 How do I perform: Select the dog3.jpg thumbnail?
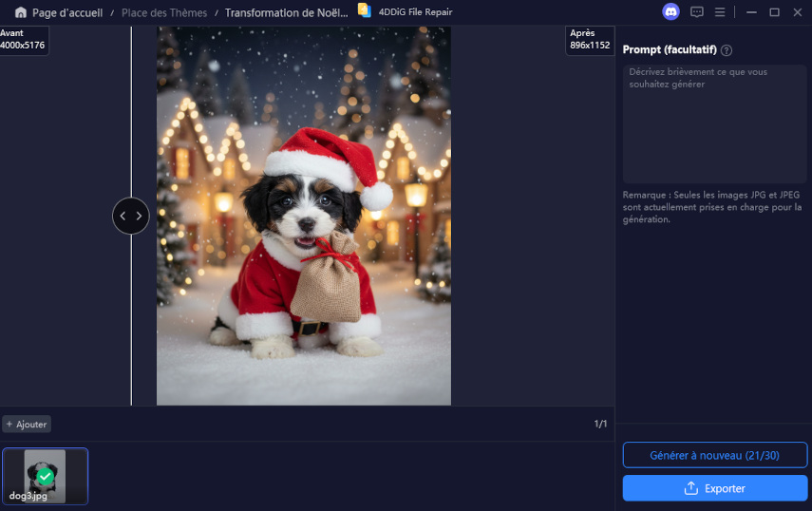(45, 476)
